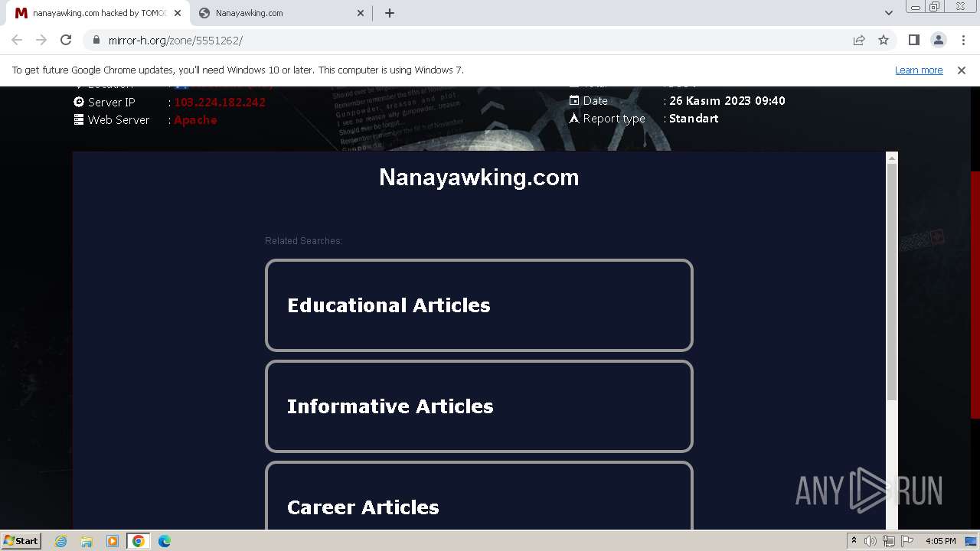This screenshot has height=551, width=980.
Task: Click the frame scrollbar up arrow
Action: pyautogui.click(x=891, y=158)
